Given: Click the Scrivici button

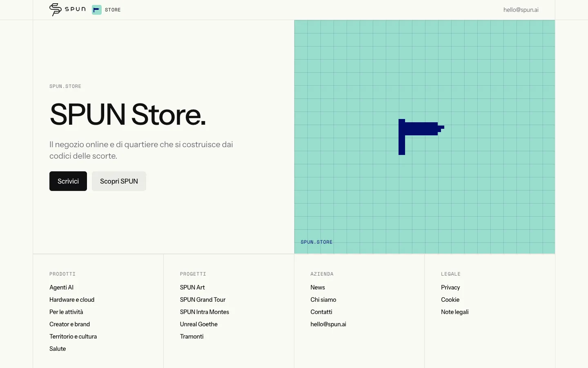Looking at the screenshot, I should pyautogui.click(x=68, y=181).
